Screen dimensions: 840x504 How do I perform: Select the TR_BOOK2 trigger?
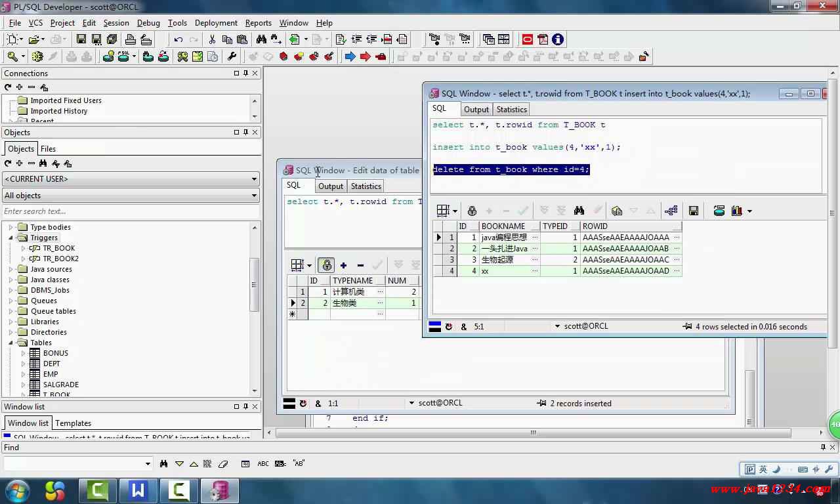pos(60,259)
